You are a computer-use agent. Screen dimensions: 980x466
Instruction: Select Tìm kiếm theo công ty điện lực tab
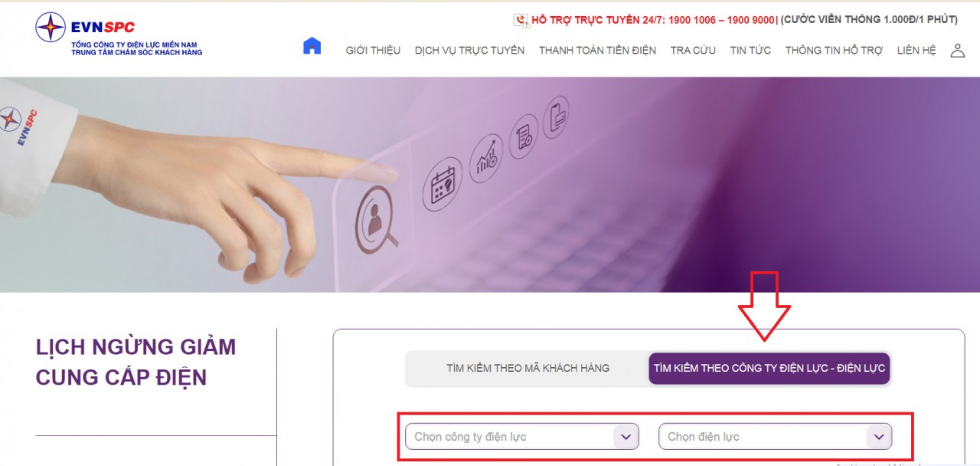(x=769, y=368)
